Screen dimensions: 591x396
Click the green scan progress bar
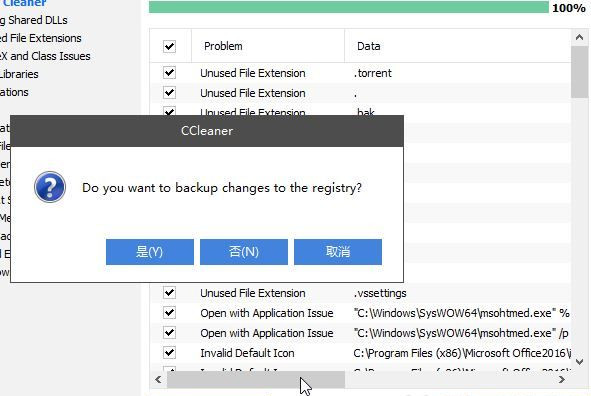click(349, 7)
